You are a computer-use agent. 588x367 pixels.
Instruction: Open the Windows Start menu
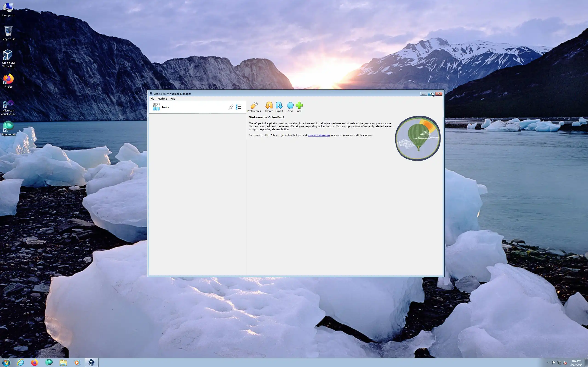pos(6,362)
